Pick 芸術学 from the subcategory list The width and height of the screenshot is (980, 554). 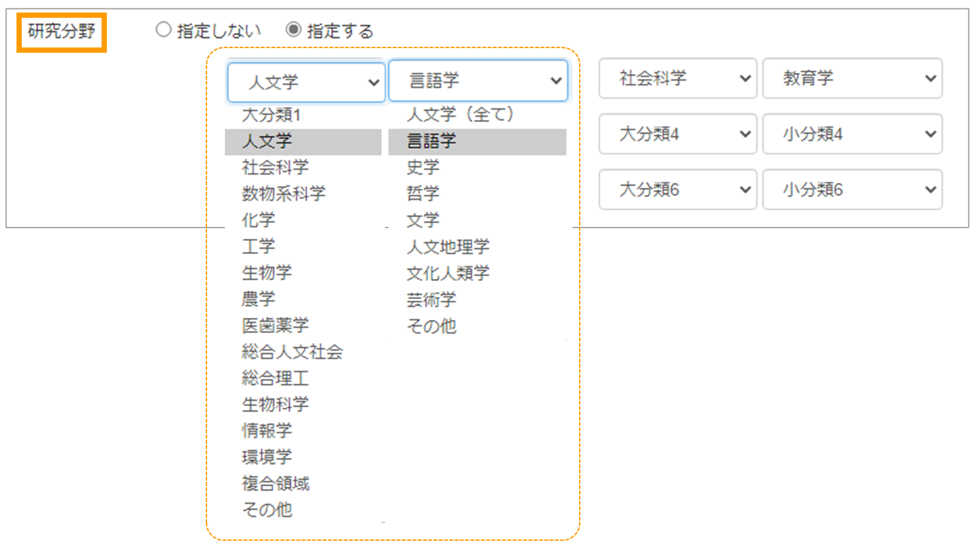pyautogui.click(x=431, y=299)
